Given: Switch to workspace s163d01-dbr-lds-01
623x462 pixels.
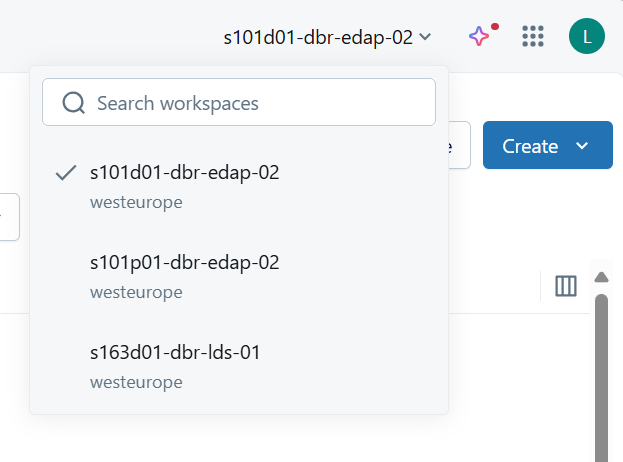Looking at the screenshot, I should 175,353.
